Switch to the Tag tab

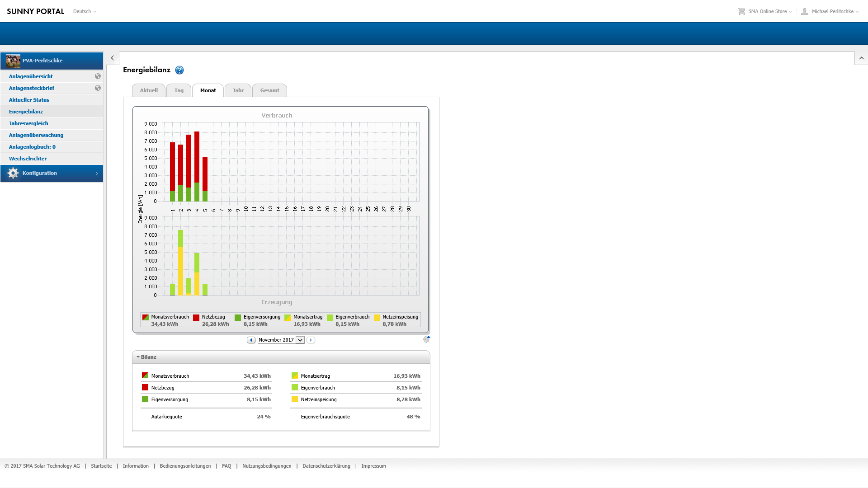coord(179,90)
